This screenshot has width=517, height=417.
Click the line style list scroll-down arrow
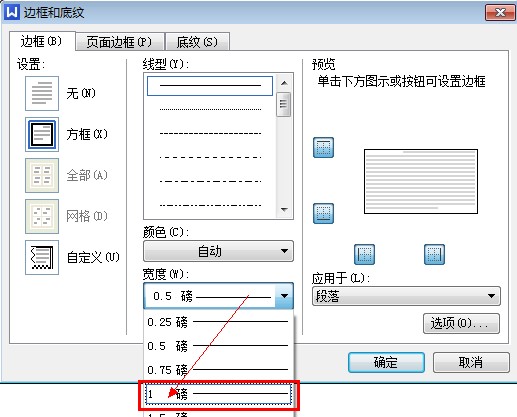point(284,210)
